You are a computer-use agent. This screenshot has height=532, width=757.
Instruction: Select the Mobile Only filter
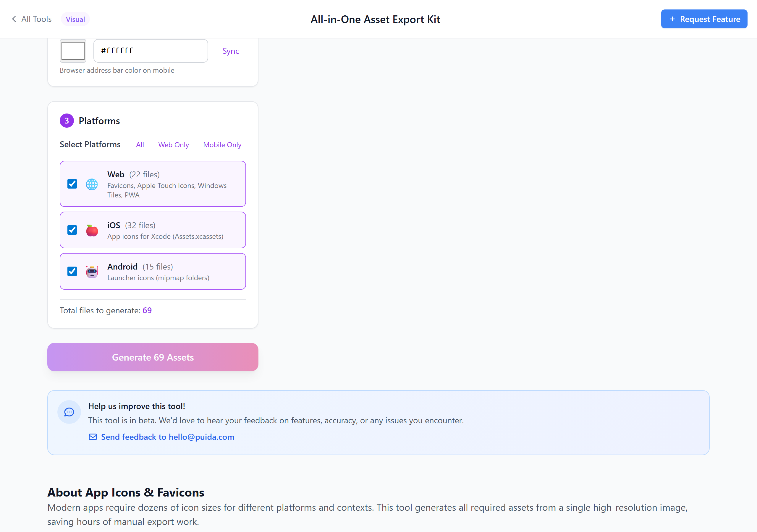(x=222, y=145)
